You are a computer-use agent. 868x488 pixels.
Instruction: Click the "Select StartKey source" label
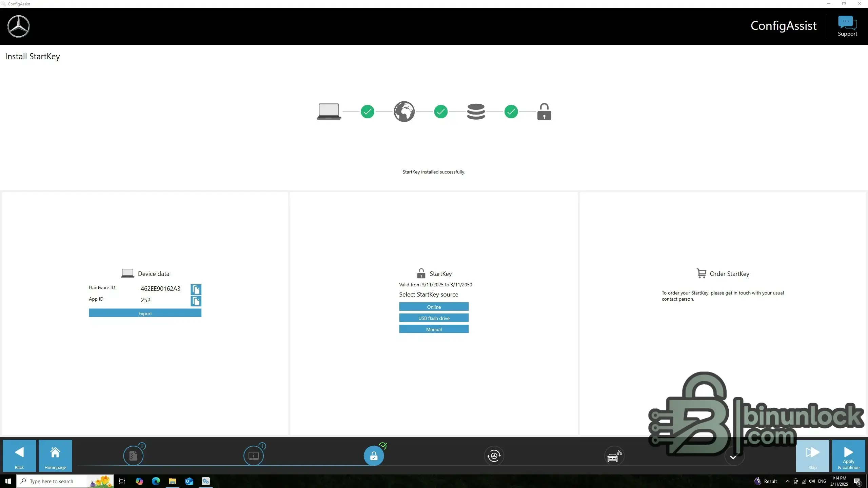(x=429, y=294)
